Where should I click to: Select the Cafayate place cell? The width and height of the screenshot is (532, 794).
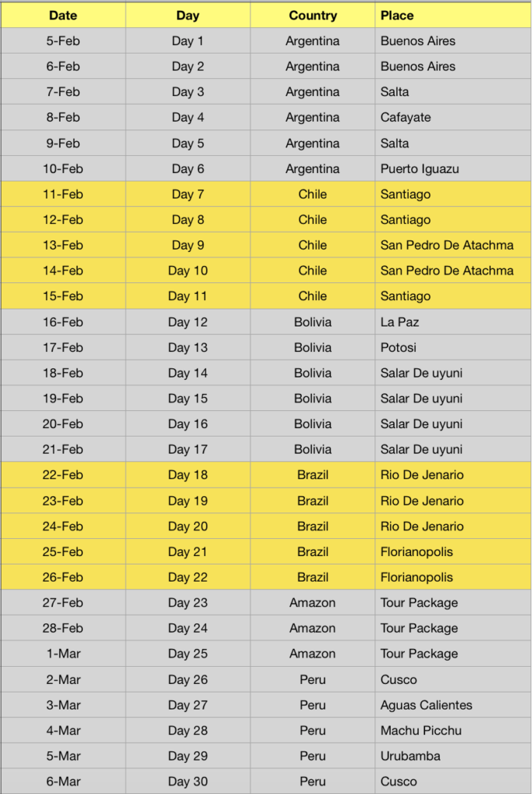pos(453,118)
